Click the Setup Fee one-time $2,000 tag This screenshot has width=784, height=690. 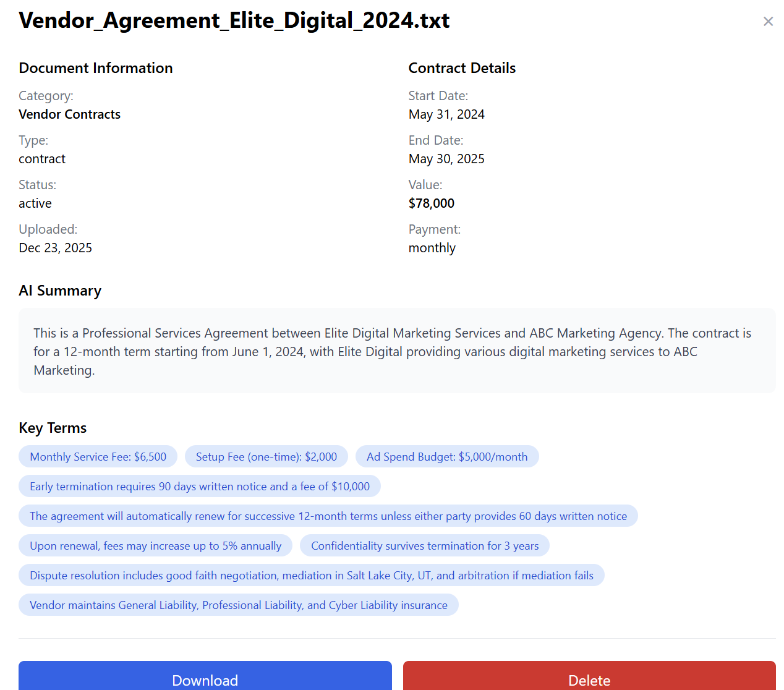(266, 457)
